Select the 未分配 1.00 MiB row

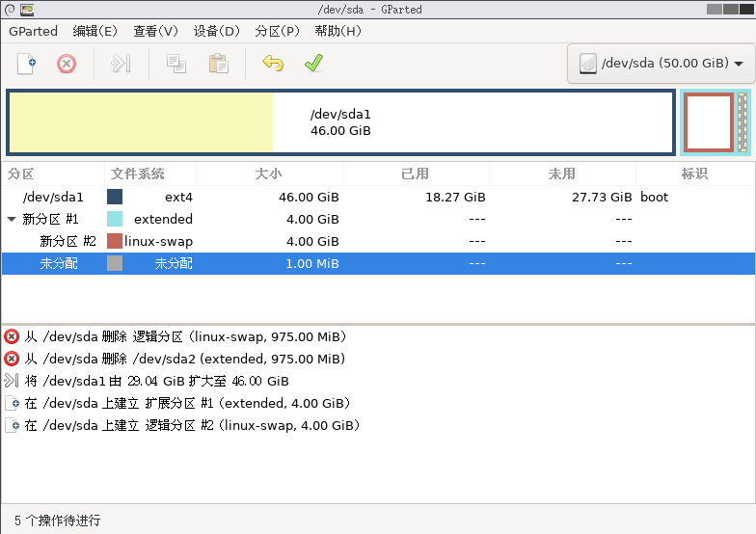(378, 264)
